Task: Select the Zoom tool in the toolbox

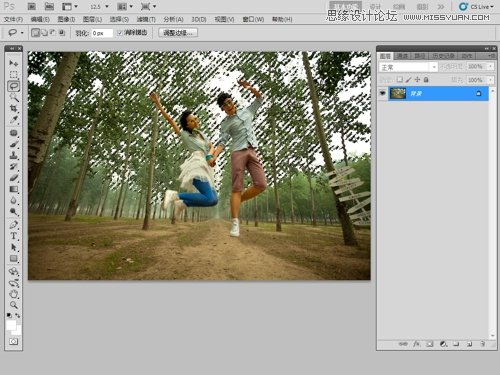Action: [x=13, y=305]
